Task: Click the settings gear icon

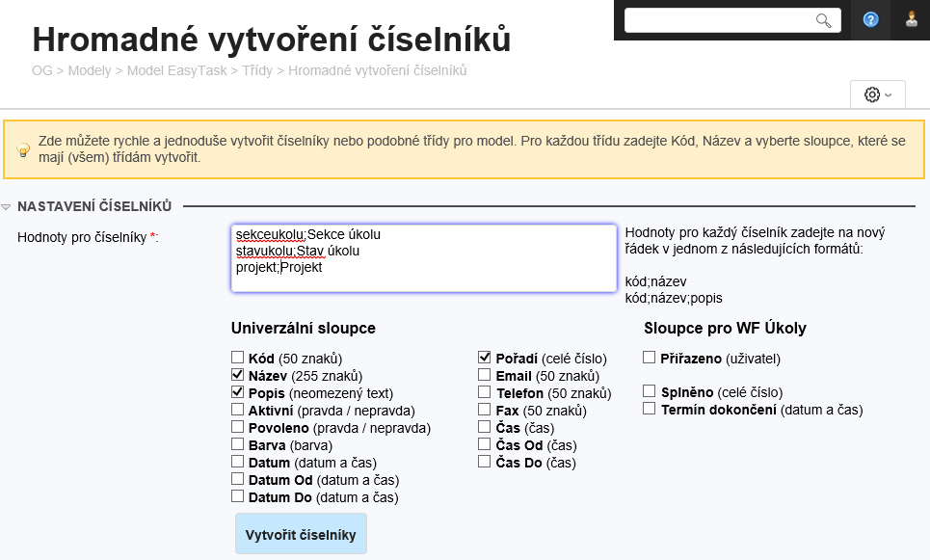Action: coord(872,94)
